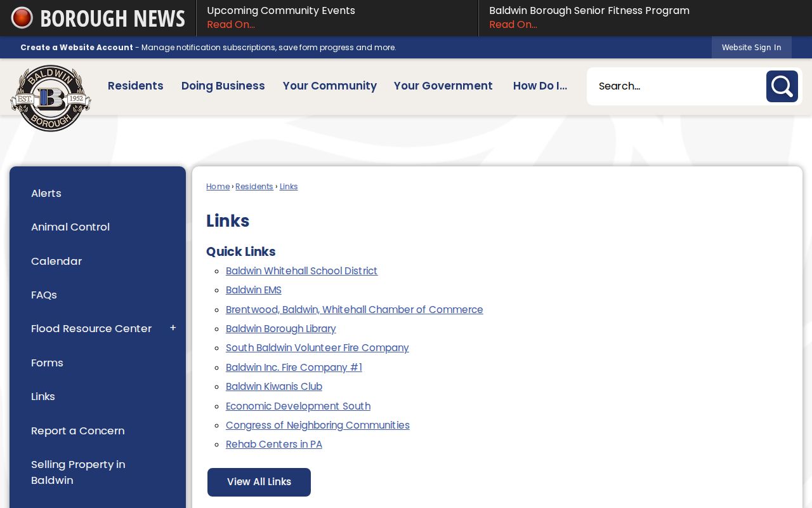
Task: Open South Baldwin Volunteer Fire Company link
Action: click(317, 348)
